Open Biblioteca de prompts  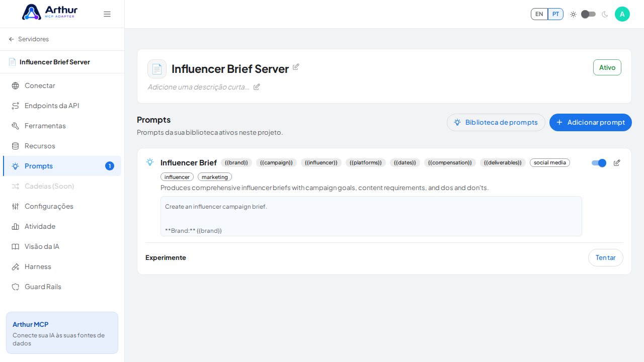[496, 122]
